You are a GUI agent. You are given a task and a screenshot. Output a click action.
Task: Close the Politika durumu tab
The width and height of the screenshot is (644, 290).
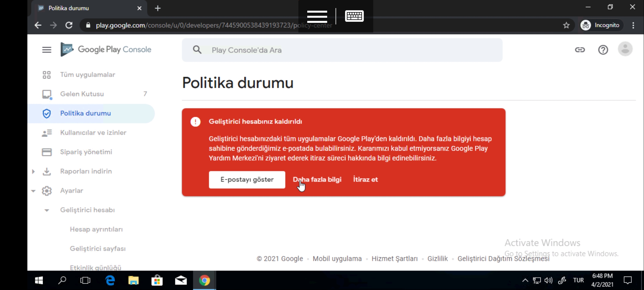[x=139, y=8]
